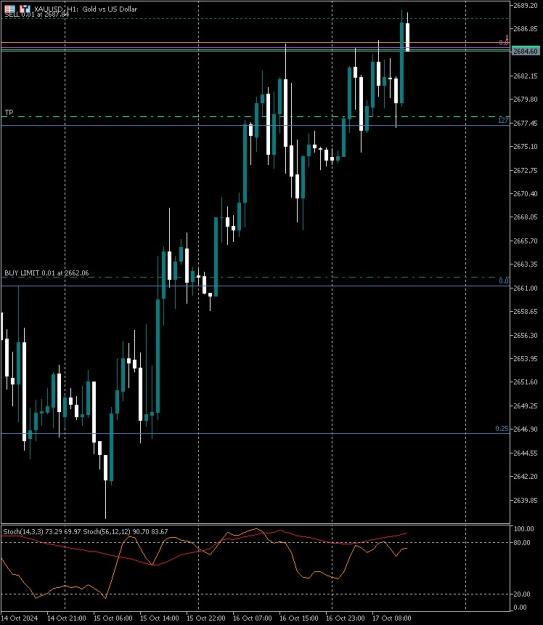Click the 17 Oct 08:00 time label
This screenshot has width=543, height=625.
click(x=392, y=618)
